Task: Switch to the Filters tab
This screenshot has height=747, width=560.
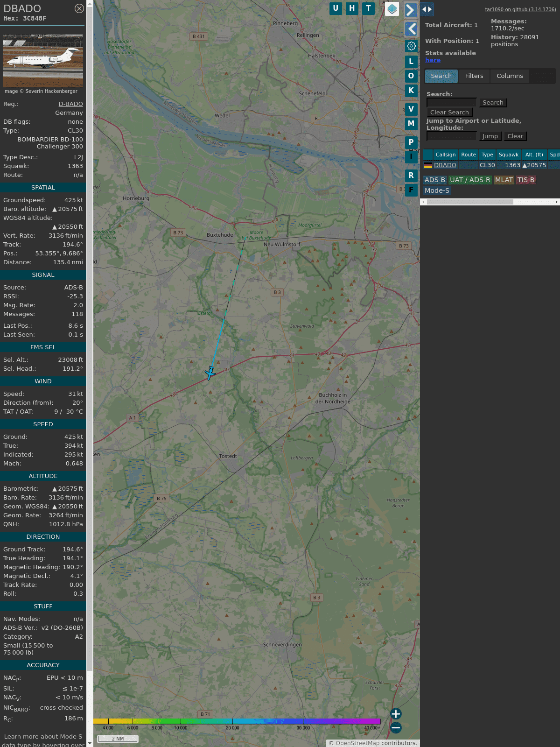Action: [474, 76]
